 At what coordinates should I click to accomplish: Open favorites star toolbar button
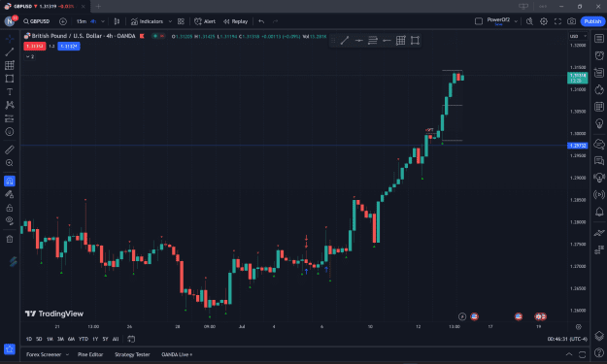pyautogui.click(x=10, y=348)
